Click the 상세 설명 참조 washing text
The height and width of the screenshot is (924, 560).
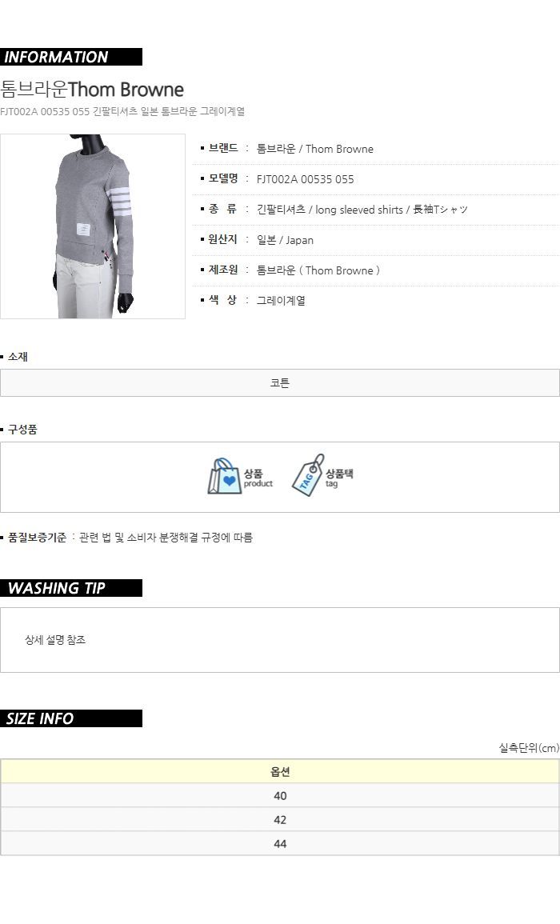[x=55, y=640]
